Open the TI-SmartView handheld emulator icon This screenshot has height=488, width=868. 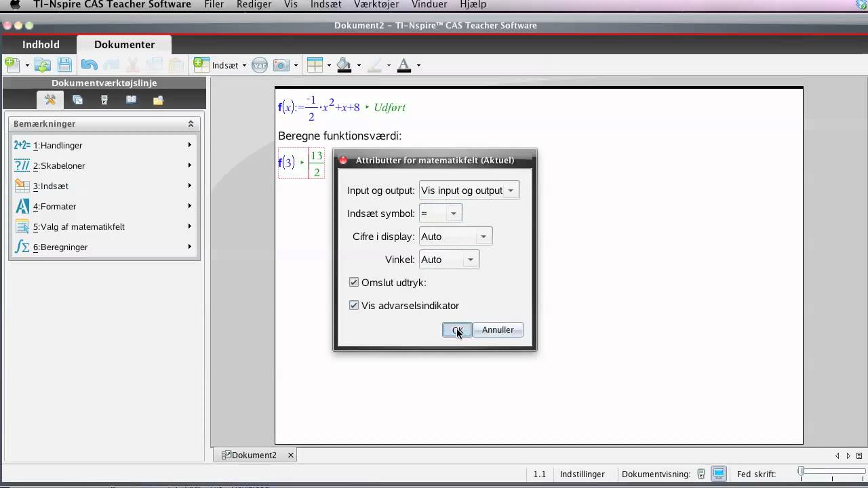104,100
